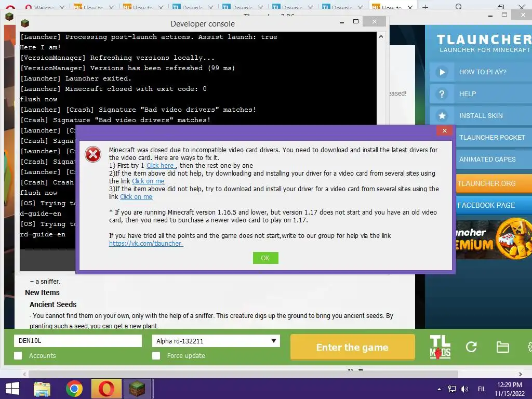Click the INSTALL SKIN star icon
This screenshot has height=399, width=532.
[442, 116]
